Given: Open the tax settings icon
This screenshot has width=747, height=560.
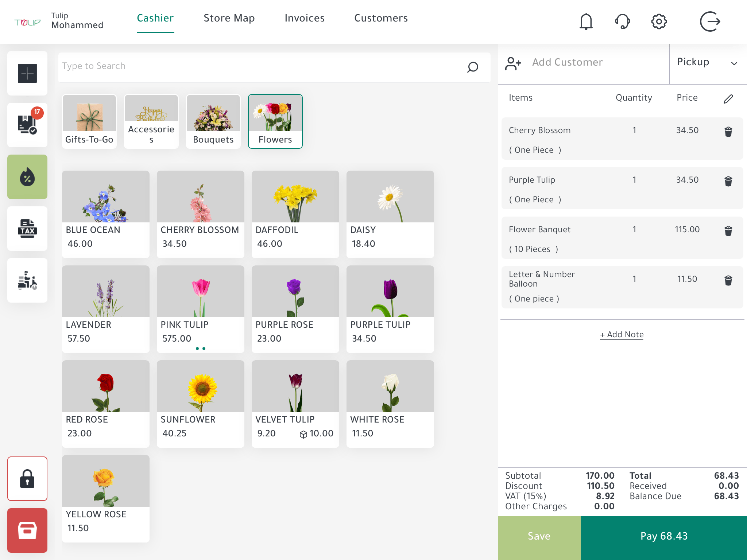Looking at the screenshot, I should (x=27, y=229).
